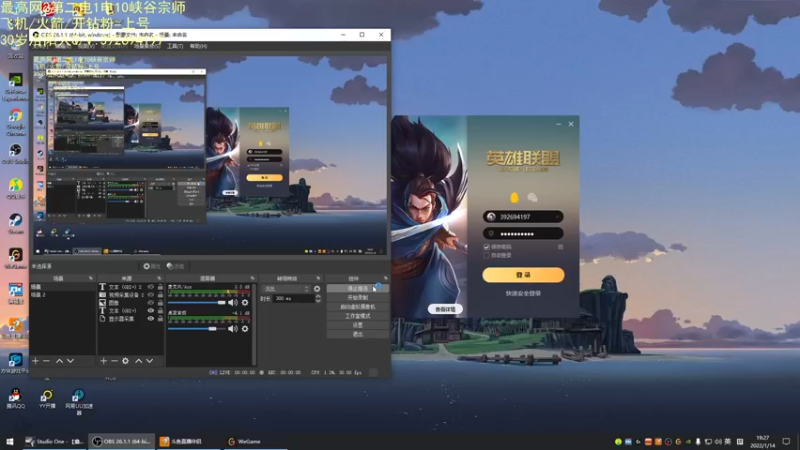Click 退出 exit button in Controls
Viewport: 800px width, 450px height.
(x=358, y=334)
